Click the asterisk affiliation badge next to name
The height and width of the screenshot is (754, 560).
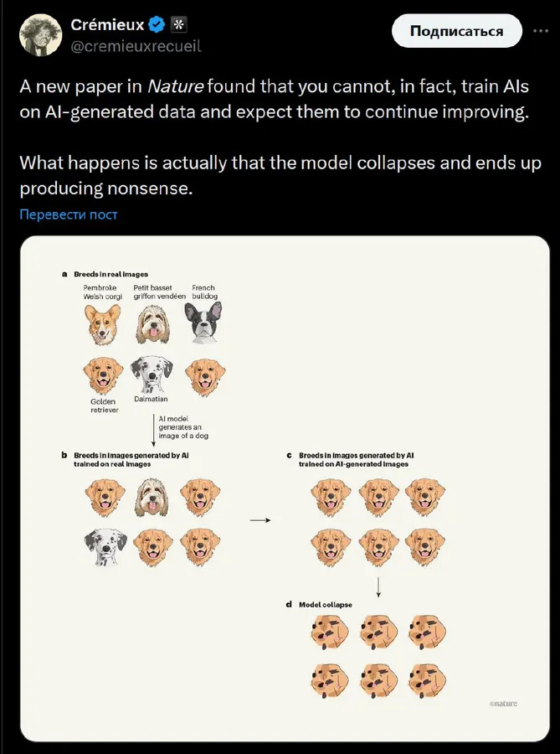tap(178, 25)
